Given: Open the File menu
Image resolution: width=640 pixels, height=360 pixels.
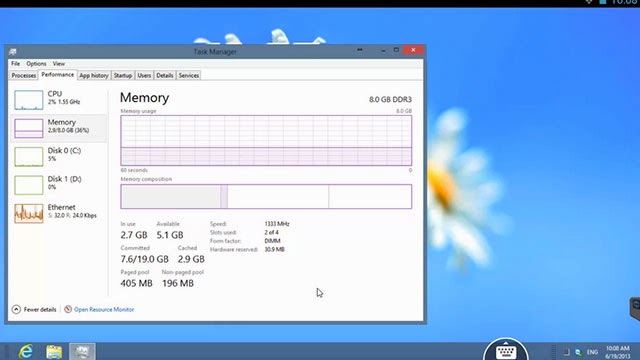Looking at the screenshot, I should tap(16, 64).
